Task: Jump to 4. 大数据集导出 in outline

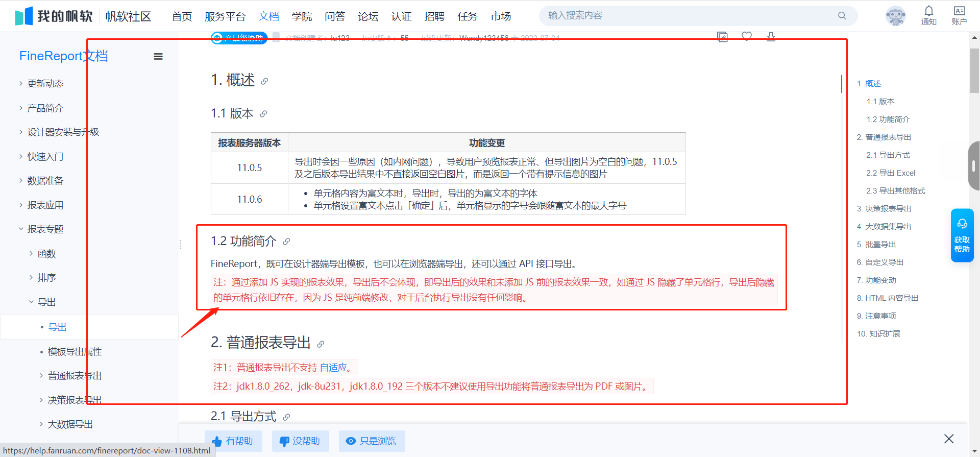Action: [884, 227]
